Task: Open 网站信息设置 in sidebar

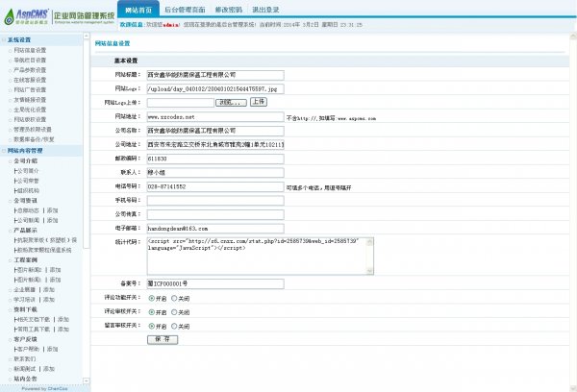Action: 30,50
